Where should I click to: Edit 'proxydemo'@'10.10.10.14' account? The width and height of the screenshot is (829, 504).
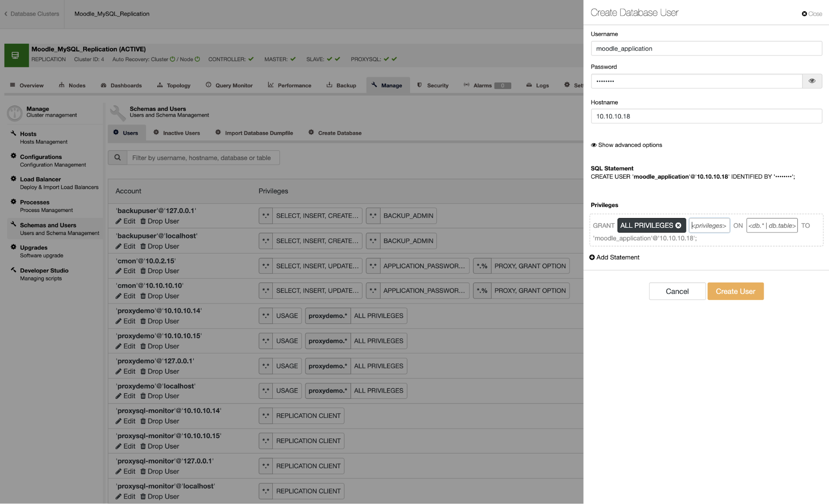pos(126,321)
